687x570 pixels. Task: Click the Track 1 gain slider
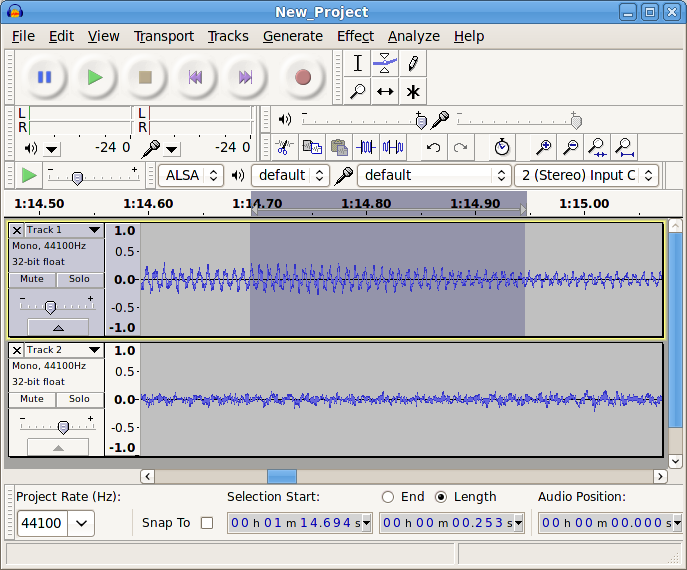click(x=50, y=307)
